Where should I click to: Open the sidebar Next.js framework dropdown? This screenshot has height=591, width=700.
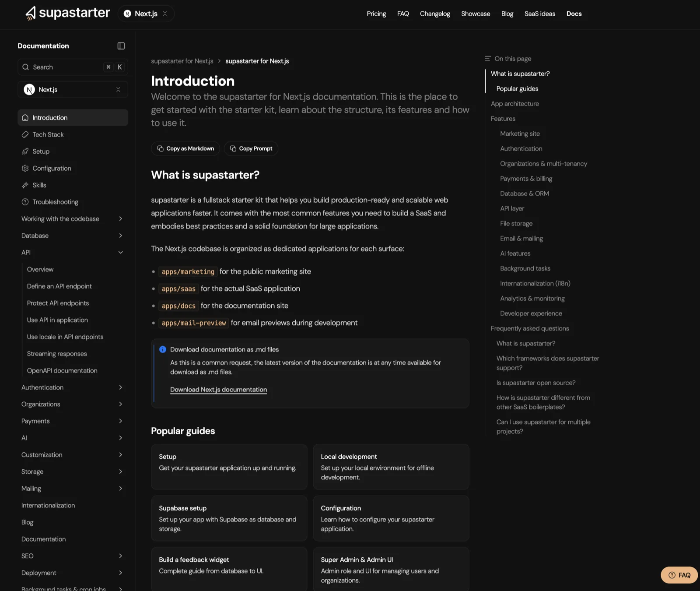click(x=73, y=90)
